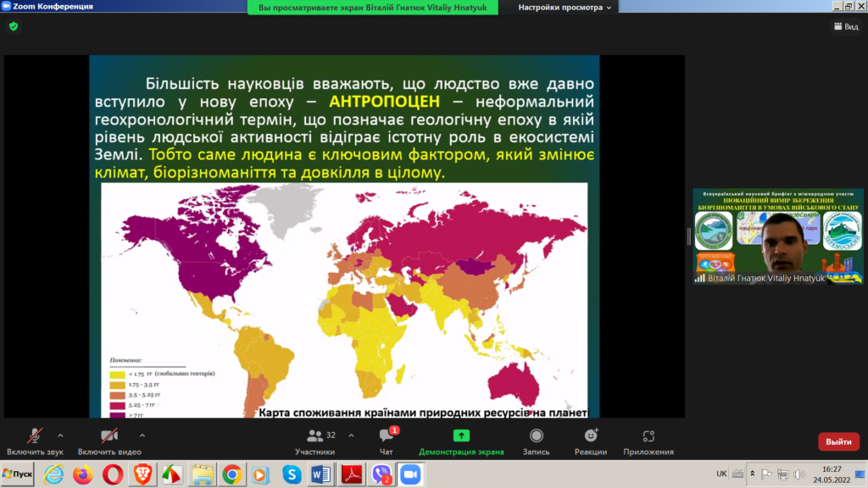Start Демонстрация экрана screen share
The height and width of the screenshot is (488, 868).
click(x=461, y=440)
